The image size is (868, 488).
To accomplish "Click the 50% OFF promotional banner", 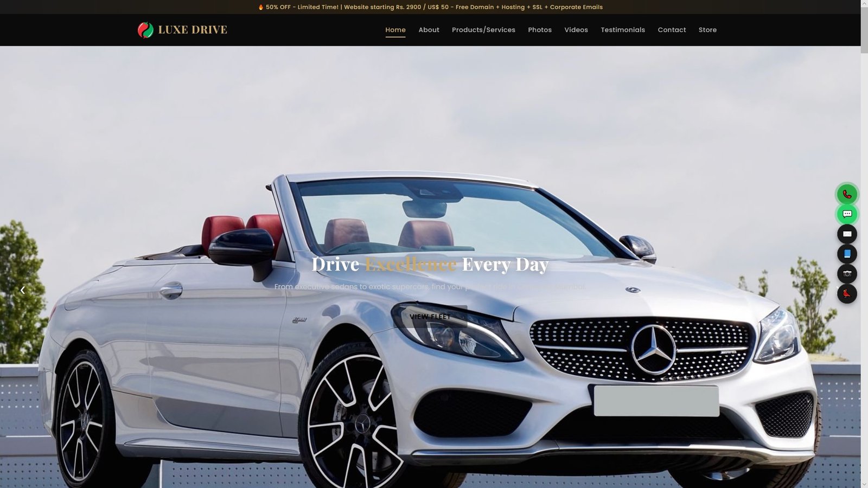I will coord(430,7).
